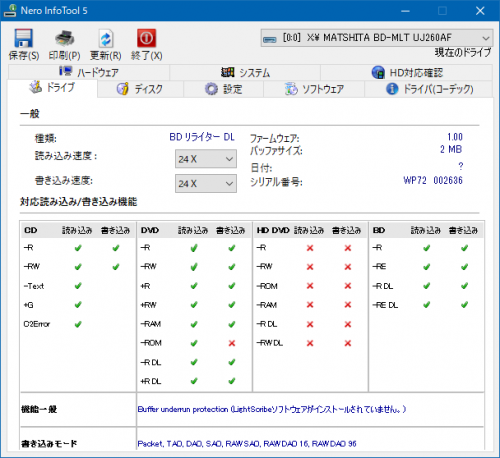The width and height of the screenshot is (500, 458).
Task: Click the BD -R DL row label
Action: (383, 286)
